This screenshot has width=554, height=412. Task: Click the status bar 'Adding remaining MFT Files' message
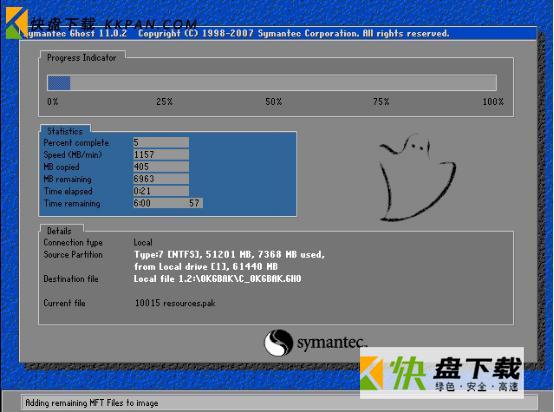(x=92, y=403)
